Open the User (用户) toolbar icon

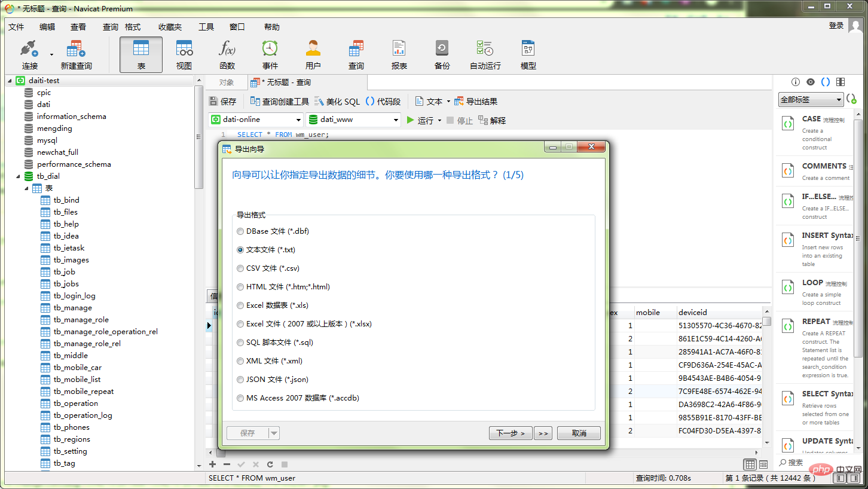coord(313,55)
